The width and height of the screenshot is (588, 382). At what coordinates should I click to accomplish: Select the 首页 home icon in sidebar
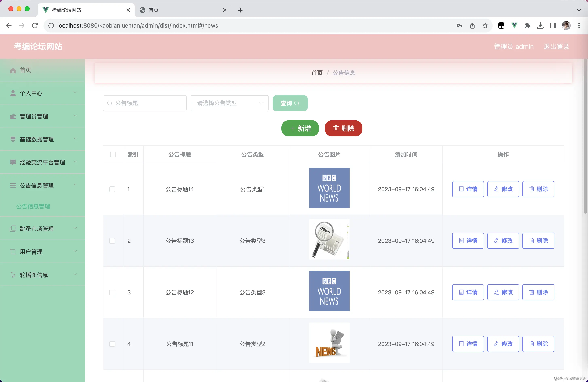(x=13, y=70)
